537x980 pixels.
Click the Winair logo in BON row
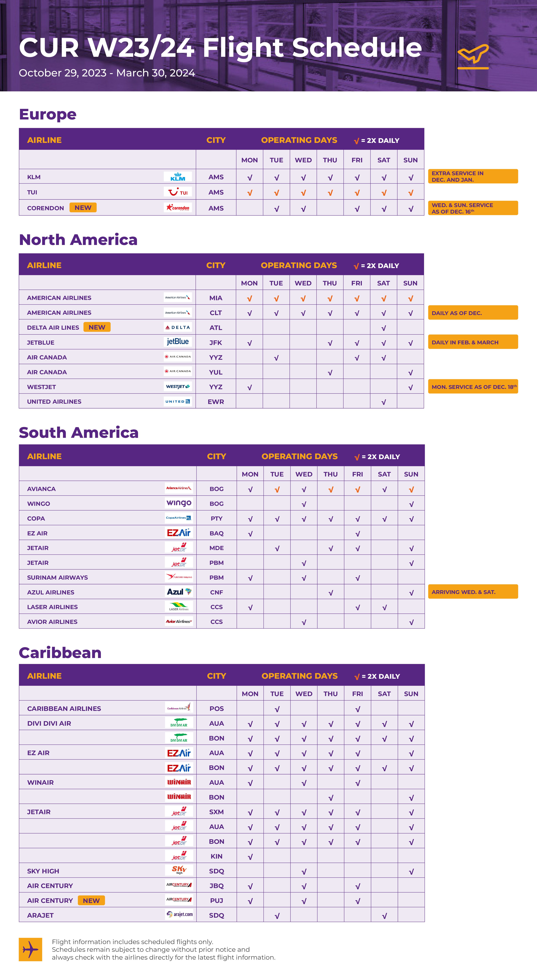179,796
